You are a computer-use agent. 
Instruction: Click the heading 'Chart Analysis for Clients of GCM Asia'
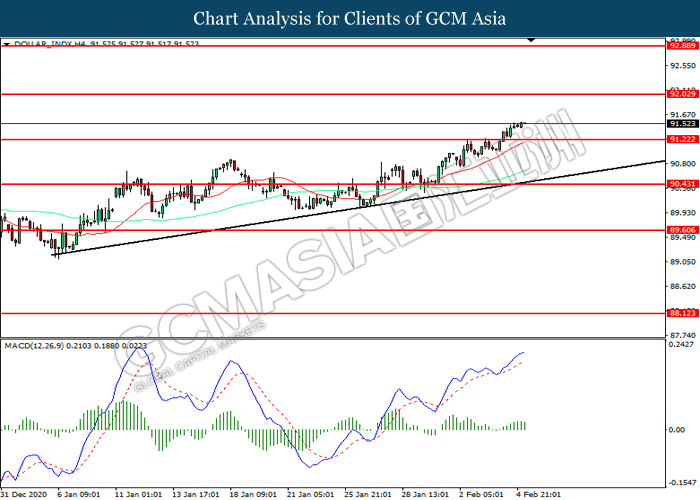pyautogui.click(x=350, y=18)
